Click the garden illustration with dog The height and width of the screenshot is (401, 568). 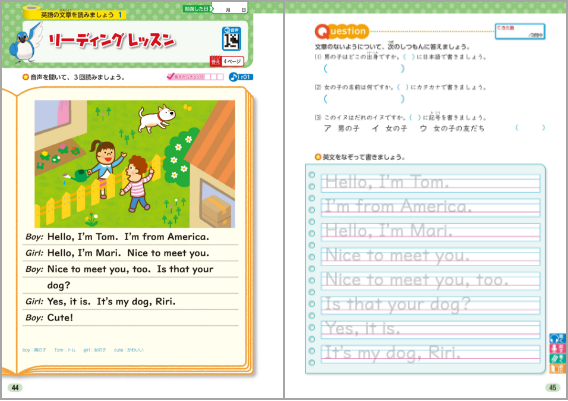135,164
